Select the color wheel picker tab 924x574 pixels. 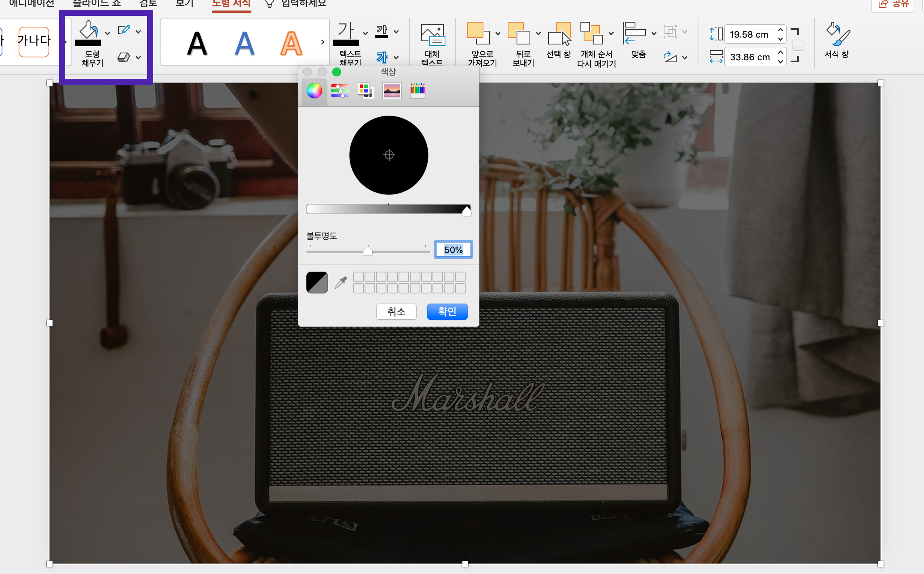point(314,91)
